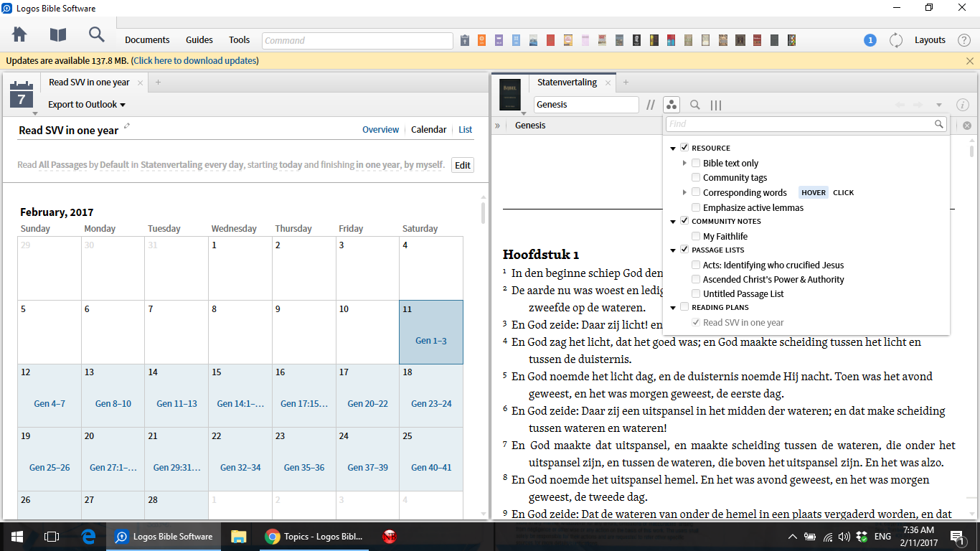Screen dimensions: 980x551
Task: Click the magnifier inside the Find box
Action: tap(939, 124)
